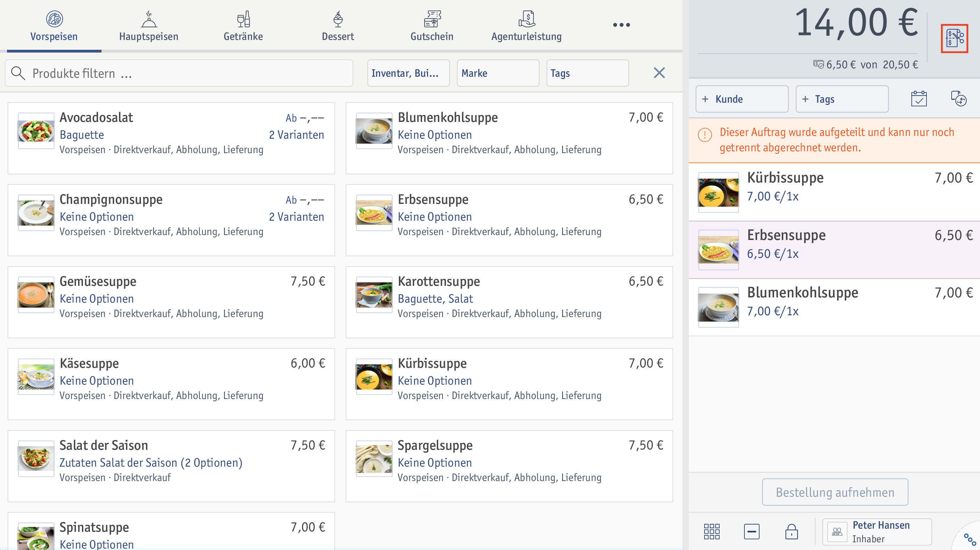Open the Getränke category tab
This screenshot has height=550, width=980.
coord(243,26)
